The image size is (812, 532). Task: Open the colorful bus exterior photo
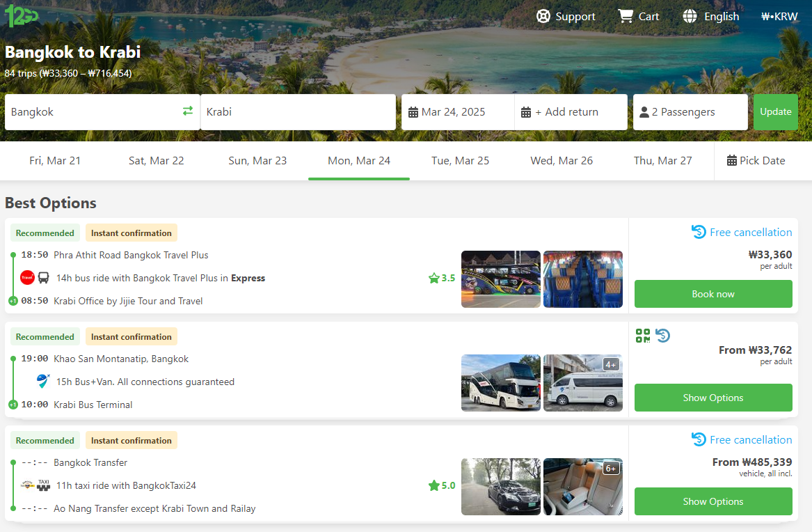tap(501, 279)
